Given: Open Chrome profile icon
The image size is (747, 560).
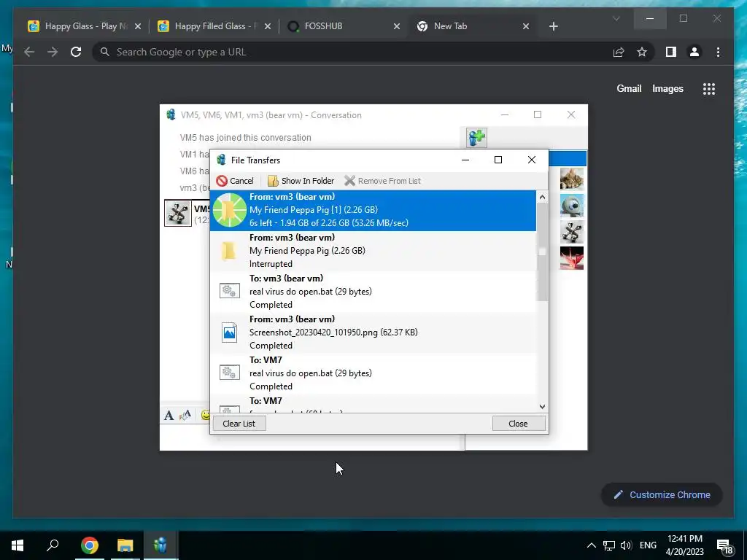Looking at the screenshot, I should pyautogui.click(x=694, y=52).
